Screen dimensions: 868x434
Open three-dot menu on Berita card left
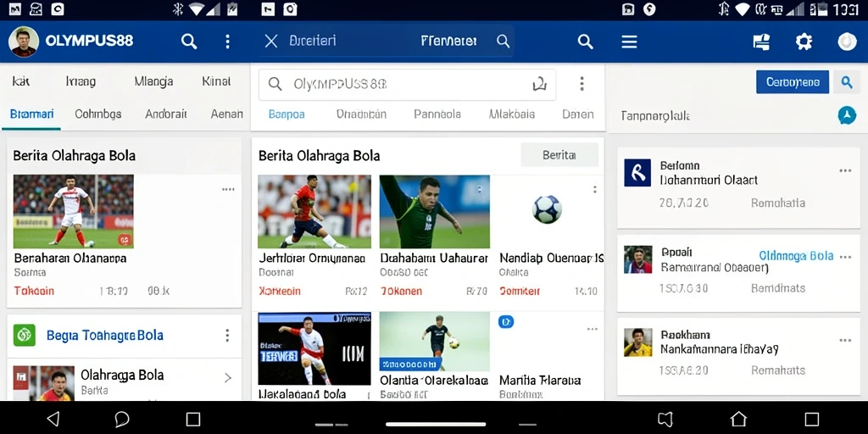(228, 189)
